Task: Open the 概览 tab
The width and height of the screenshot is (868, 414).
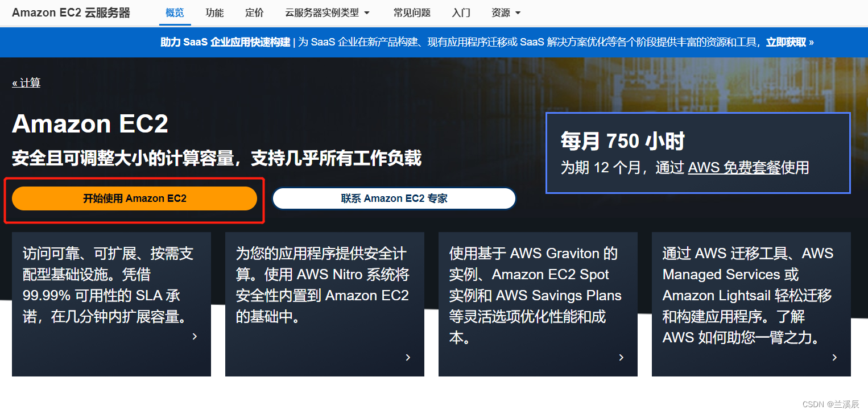Action: (x=175, y=13)
